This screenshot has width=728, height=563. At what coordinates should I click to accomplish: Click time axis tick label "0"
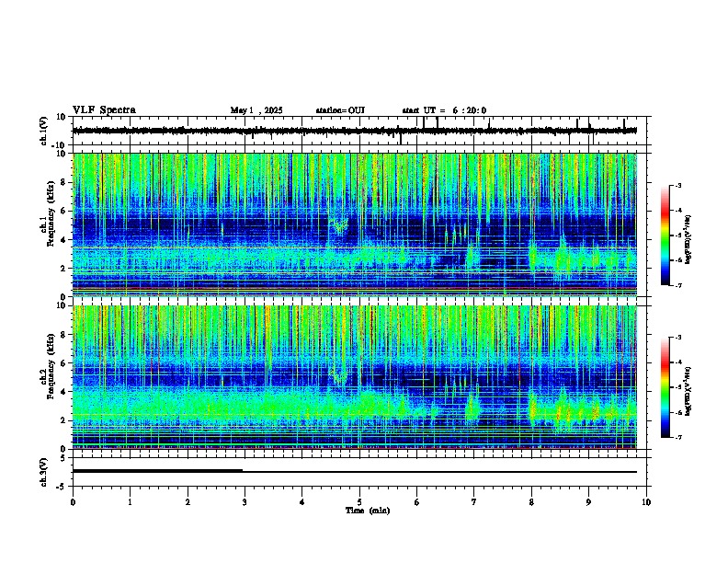pyautogui.click(x=73, y=502)
